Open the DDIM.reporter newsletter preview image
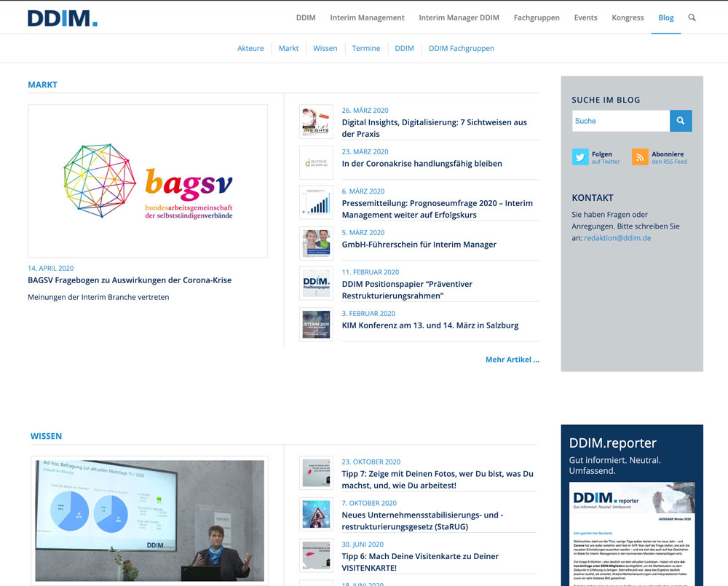This screenshot has width=728, height=586. 632,534
